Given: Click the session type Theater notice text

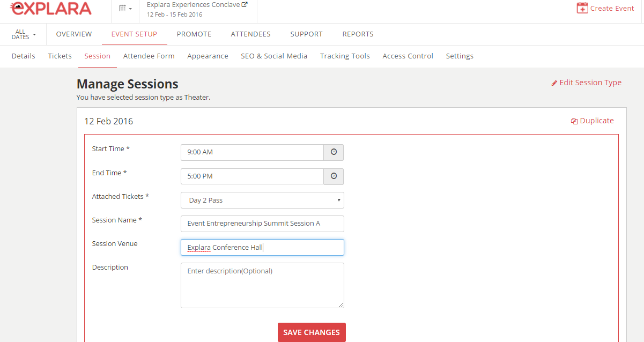Looking at the screenshot, I should click(144, 98).
